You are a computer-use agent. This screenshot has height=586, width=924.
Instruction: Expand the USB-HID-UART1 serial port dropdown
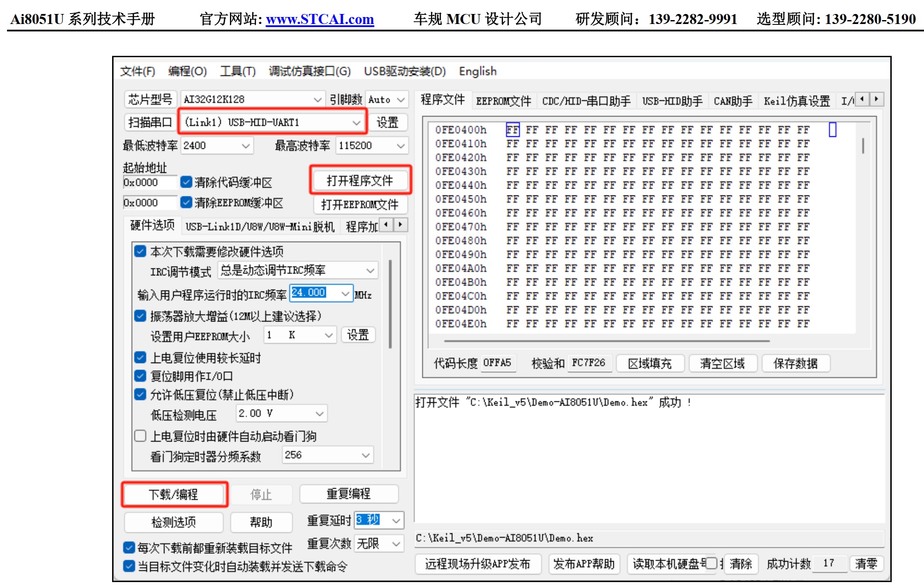click(356, 123)
